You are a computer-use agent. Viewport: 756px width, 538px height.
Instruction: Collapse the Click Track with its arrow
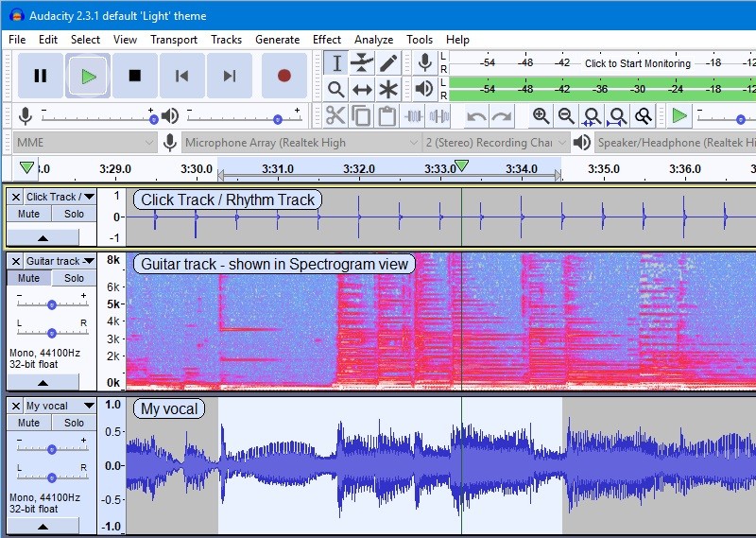(43, 238)
